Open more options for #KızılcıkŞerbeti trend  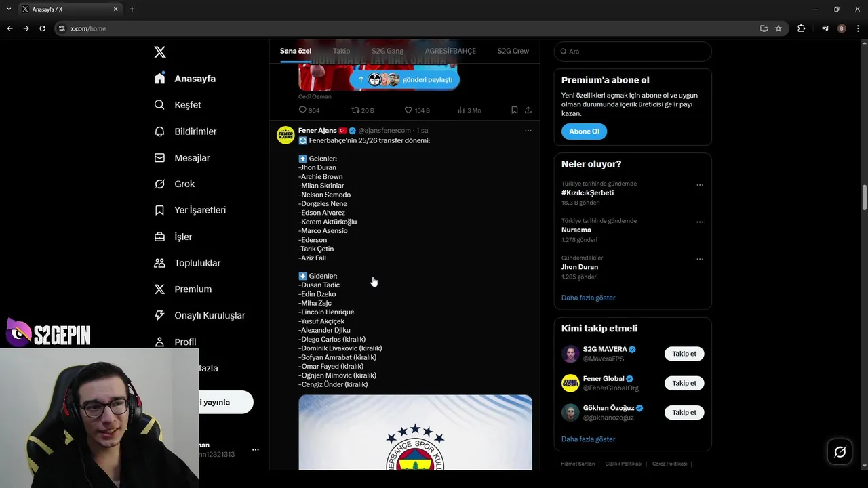700,185
